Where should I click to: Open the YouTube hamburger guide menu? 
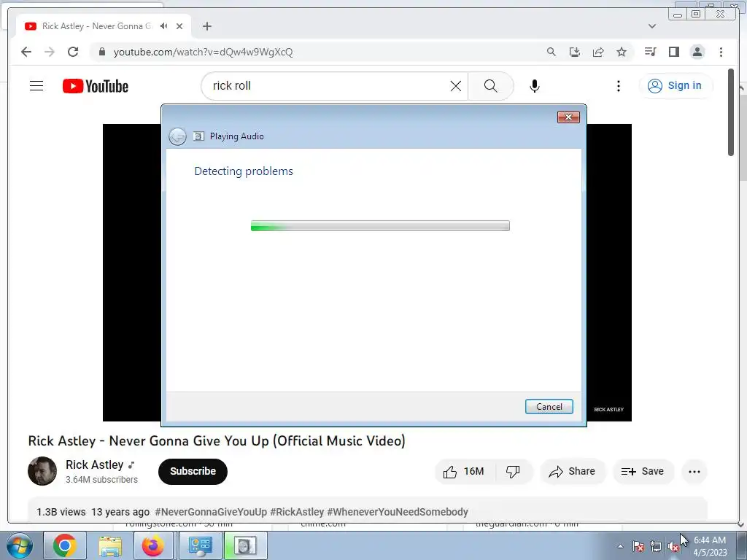click(x=36, y=86)
